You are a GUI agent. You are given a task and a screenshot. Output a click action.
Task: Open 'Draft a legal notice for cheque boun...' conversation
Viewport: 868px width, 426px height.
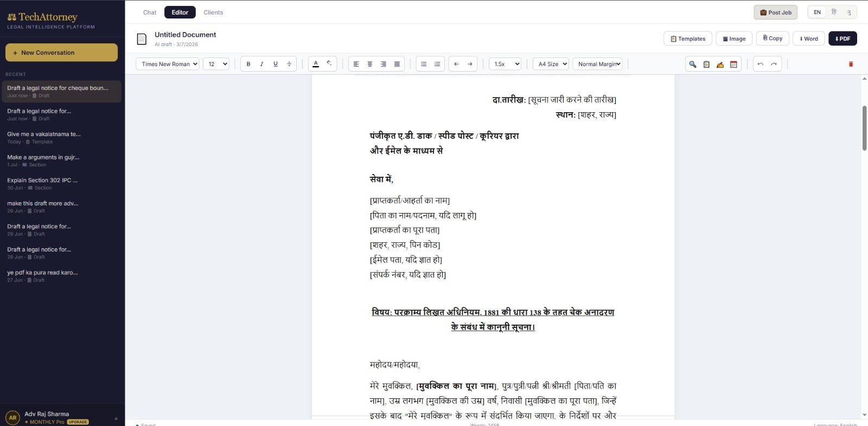point(61,91)
